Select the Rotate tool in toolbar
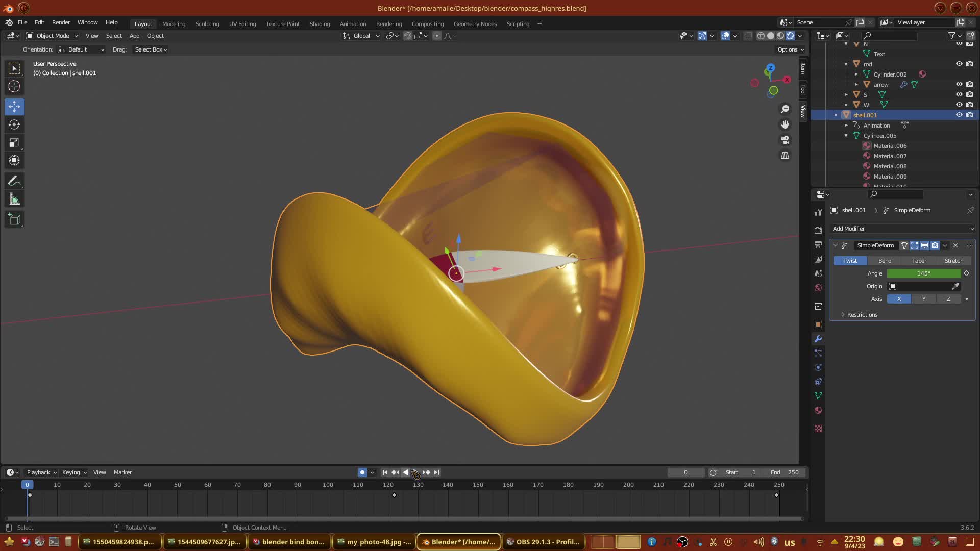This screenshot has height=551, width=980. pyautogui.click(x=14, y=124)
